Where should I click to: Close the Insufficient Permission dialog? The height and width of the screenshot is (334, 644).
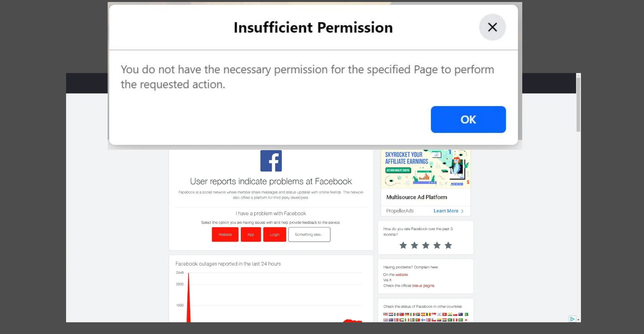point(492,27)
